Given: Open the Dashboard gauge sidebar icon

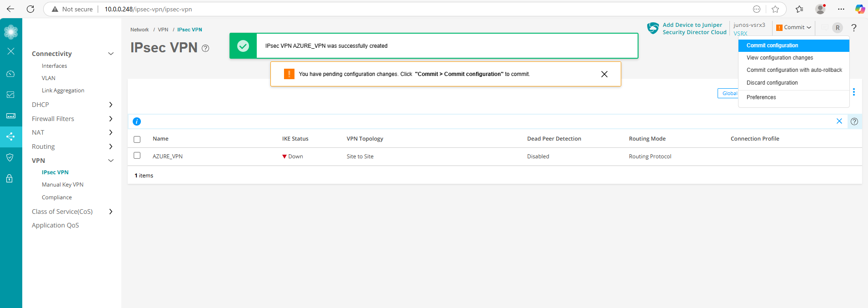Looking at the screenshot, I should (11, 74).
